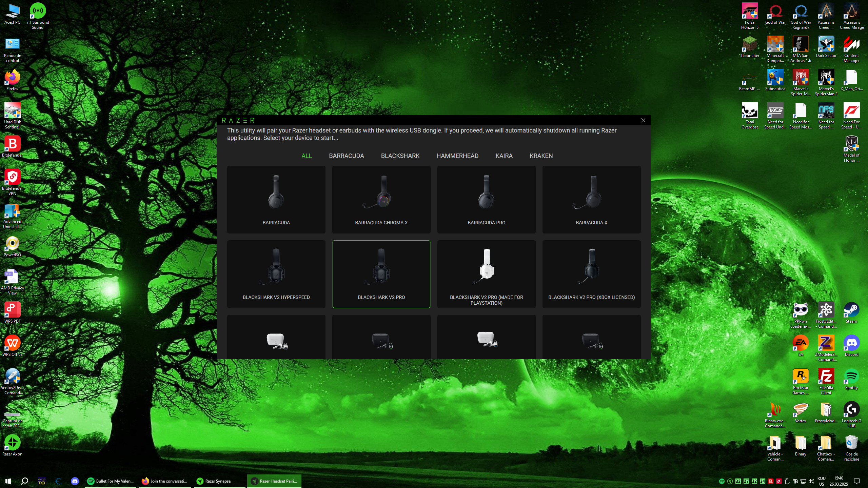Screen dimensions: 868x488
Task: Open the Discord taskbar icon
Action: pos(75,481)
